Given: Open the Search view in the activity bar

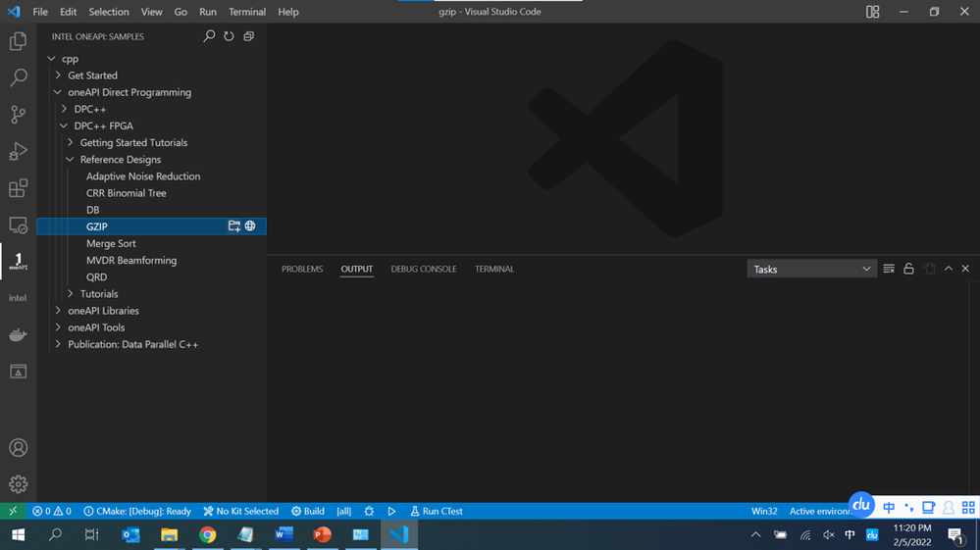Looking at the screenshot, I should point(18,77).
